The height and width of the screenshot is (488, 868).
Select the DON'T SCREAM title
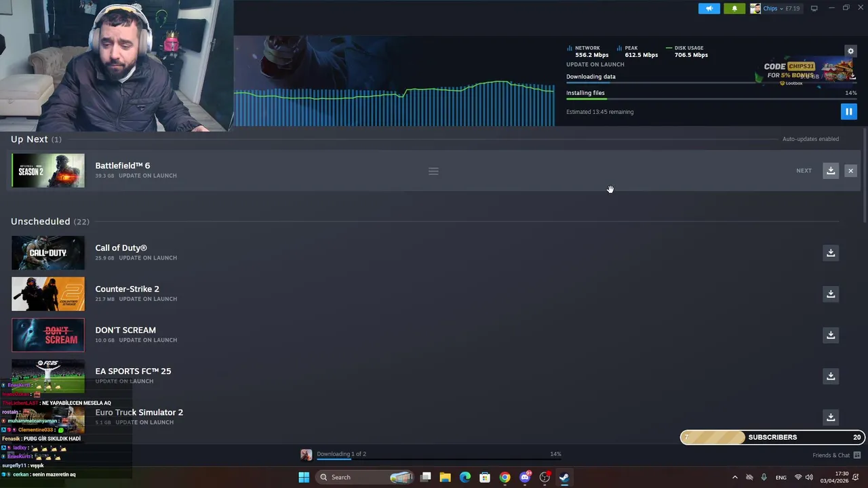tap(125, 330)
